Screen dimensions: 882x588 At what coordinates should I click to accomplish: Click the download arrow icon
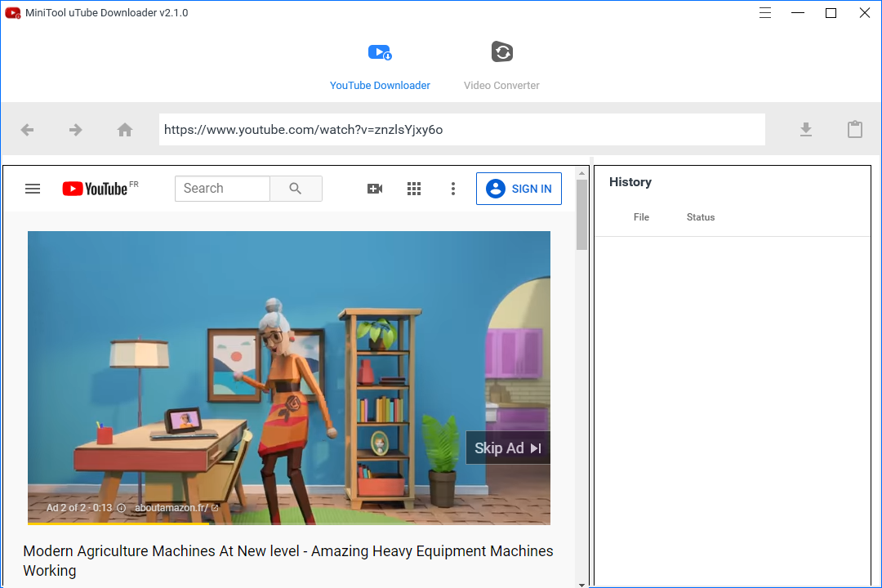(x=806, y=130)
